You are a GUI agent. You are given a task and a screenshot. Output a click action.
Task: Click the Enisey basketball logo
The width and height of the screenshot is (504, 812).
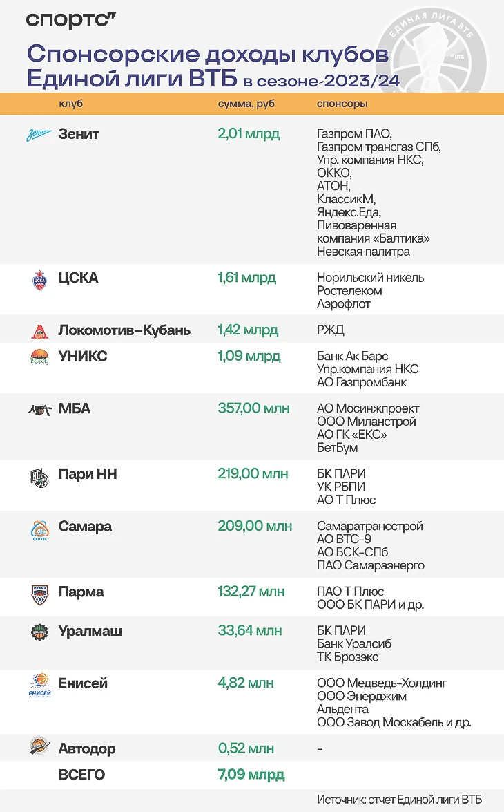tap(40, 686)
